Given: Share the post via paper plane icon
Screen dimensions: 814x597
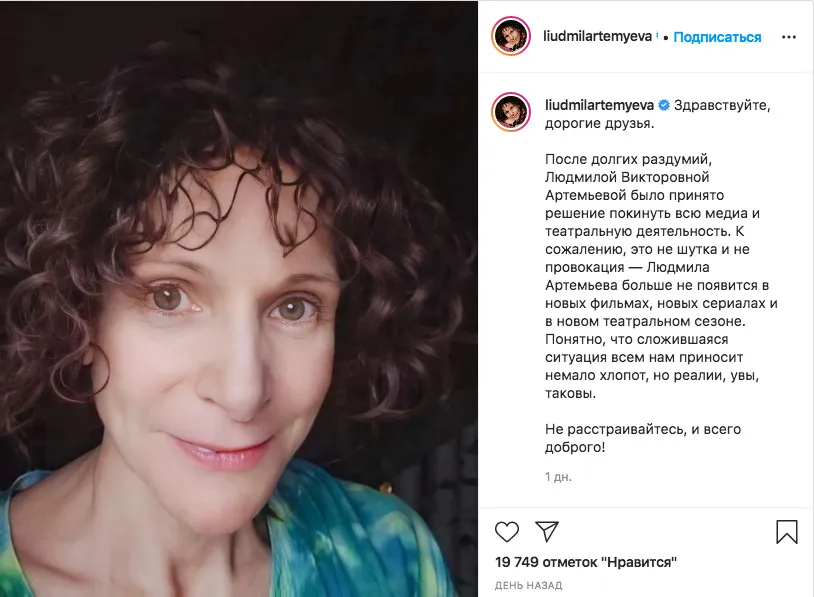Looking at the screenshot, I should 547,532.
